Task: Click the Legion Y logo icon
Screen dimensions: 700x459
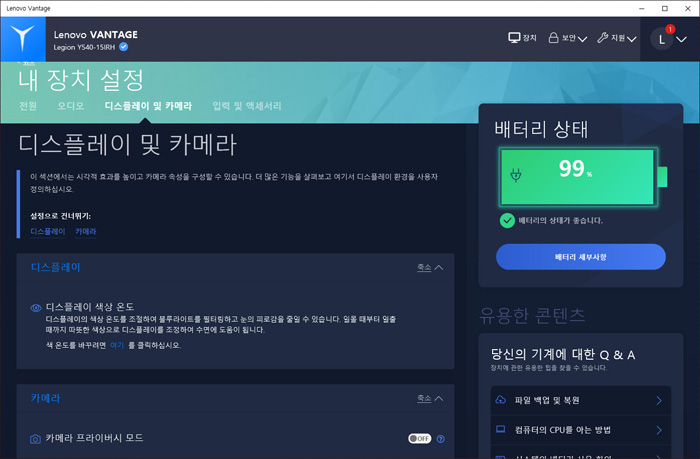Action: coord(23,38)
